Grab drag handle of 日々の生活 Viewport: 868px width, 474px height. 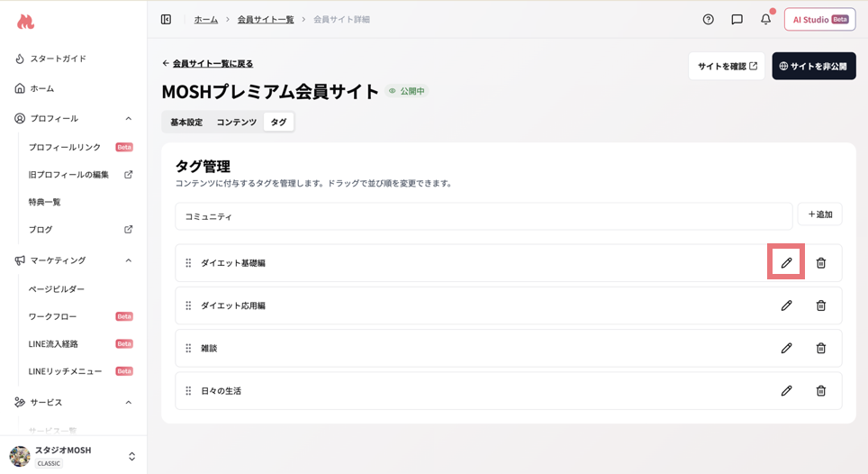[188, 390]
